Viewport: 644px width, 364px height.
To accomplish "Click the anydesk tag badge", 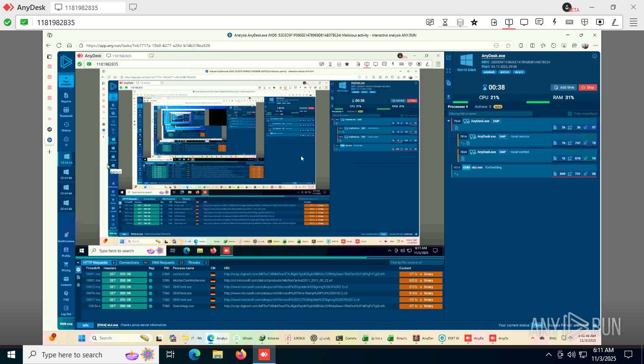I will coord(489,72).
